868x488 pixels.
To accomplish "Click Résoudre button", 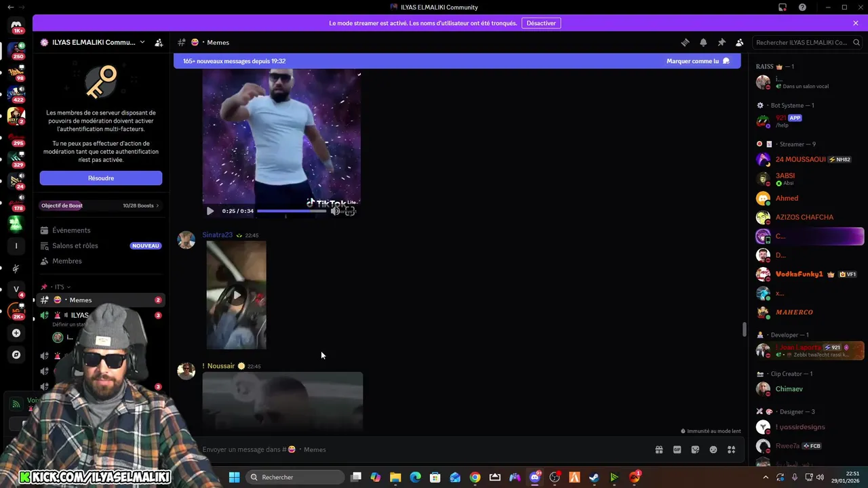I will [101, 178].
